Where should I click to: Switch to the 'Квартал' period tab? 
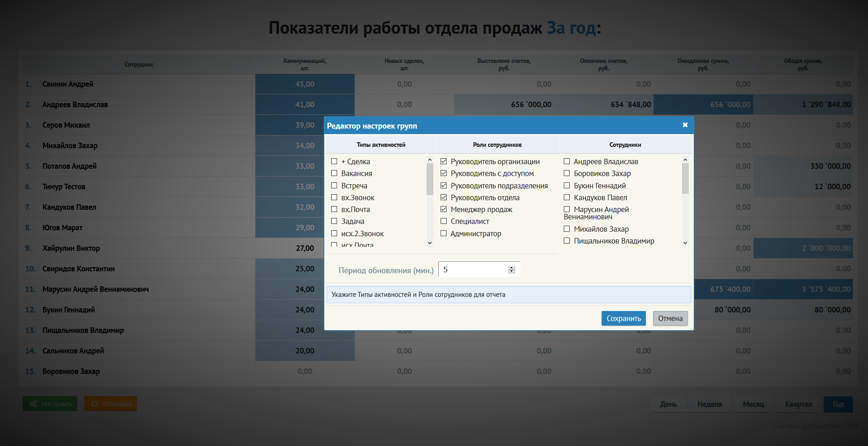[x=798, y=404]
